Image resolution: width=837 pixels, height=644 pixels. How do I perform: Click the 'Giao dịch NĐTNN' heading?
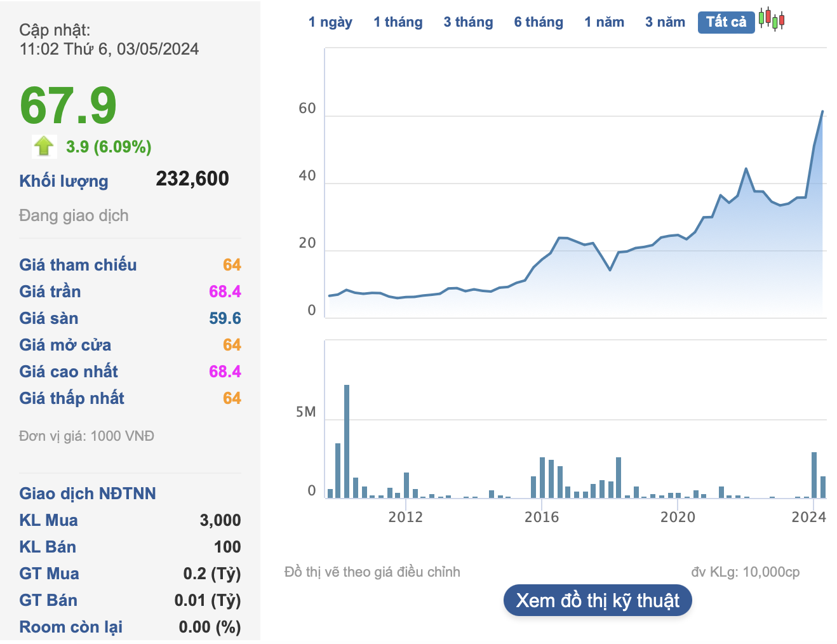point(88,493)
